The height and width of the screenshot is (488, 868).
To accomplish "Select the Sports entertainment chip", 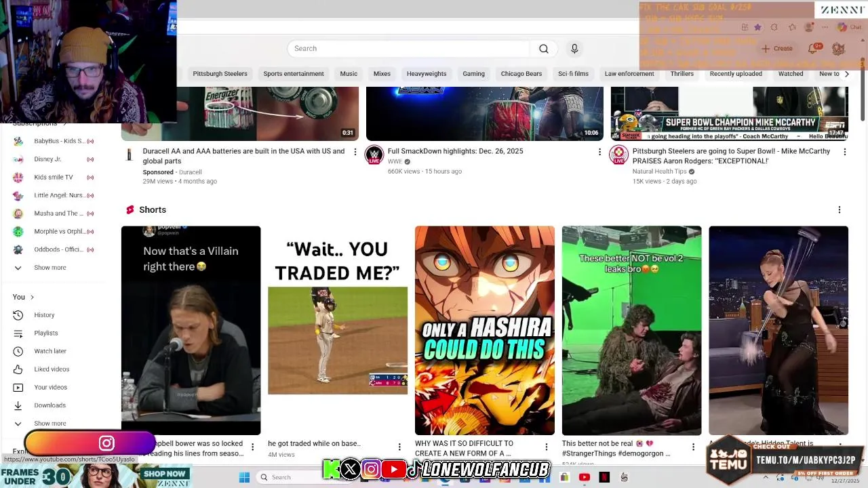I will click(294, 74).
